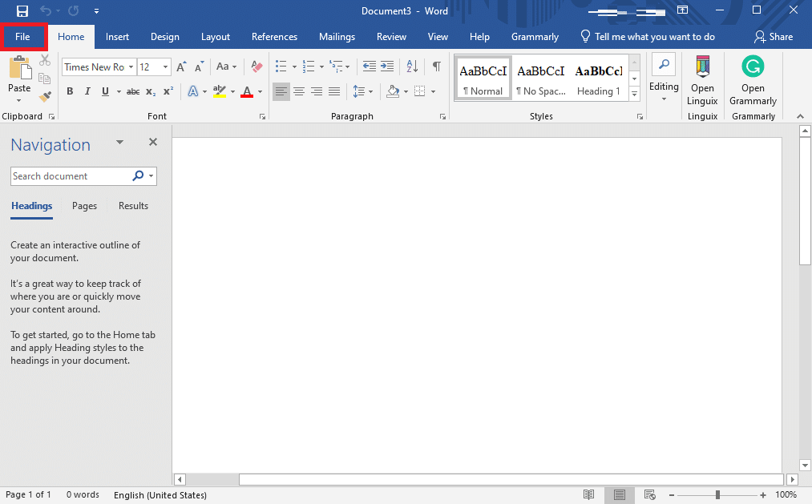Select the Format Painter brush icon
Image resolution: width=812 pixels, height=504 pixels.
[45, 96]
